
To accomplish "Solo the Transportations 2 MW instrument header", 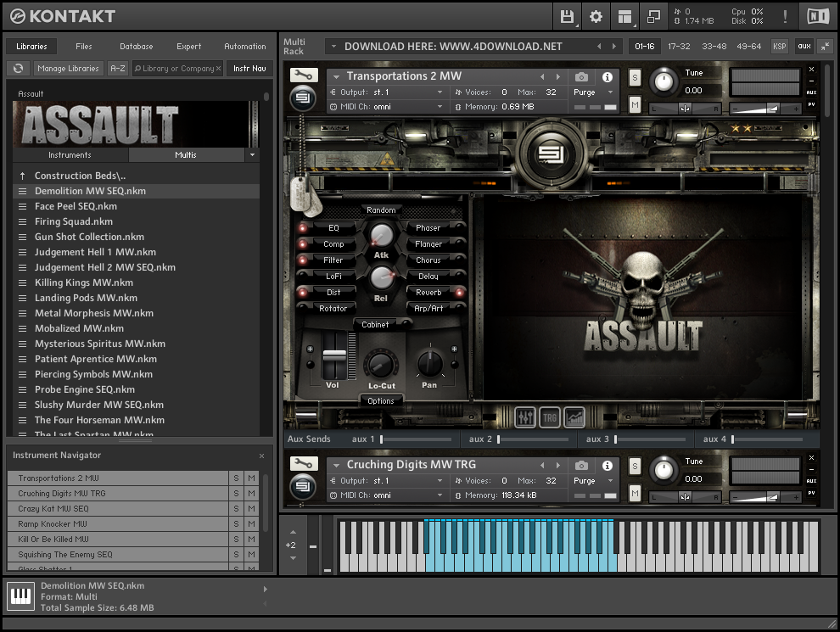I will point(635,78).
